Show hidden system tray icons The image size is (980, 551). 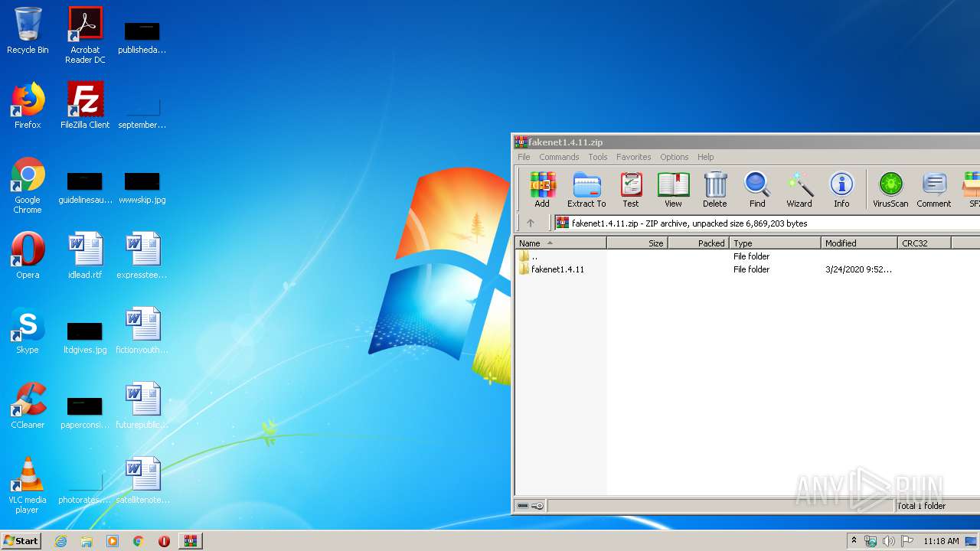(x=854, y=540)
